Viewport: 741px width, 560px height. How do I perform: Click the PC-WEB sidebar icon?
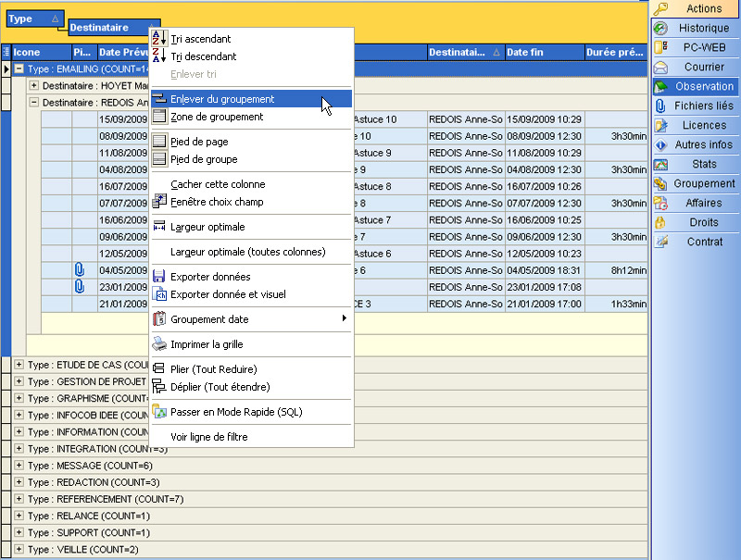pos(661,48)
